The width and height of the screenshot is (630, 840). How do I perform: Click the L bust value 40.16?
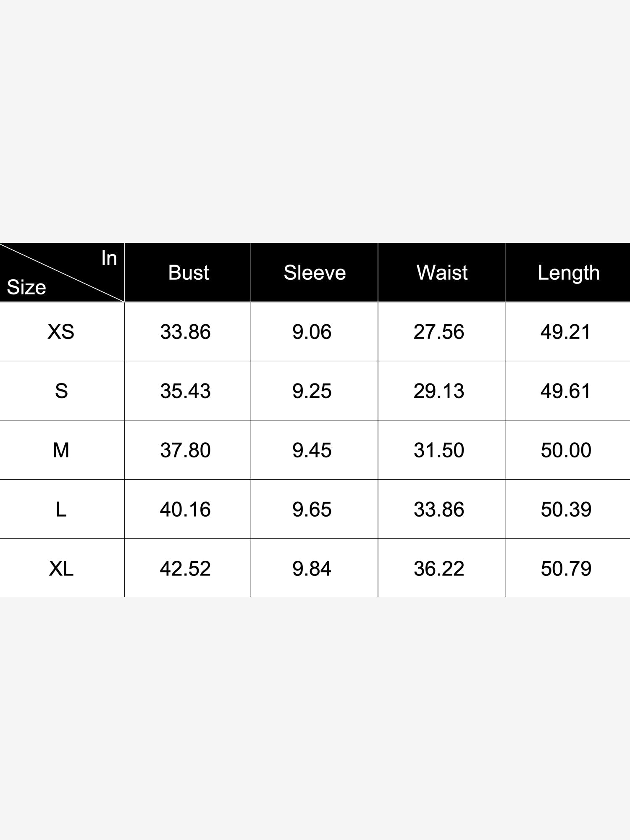pos(185,509)
